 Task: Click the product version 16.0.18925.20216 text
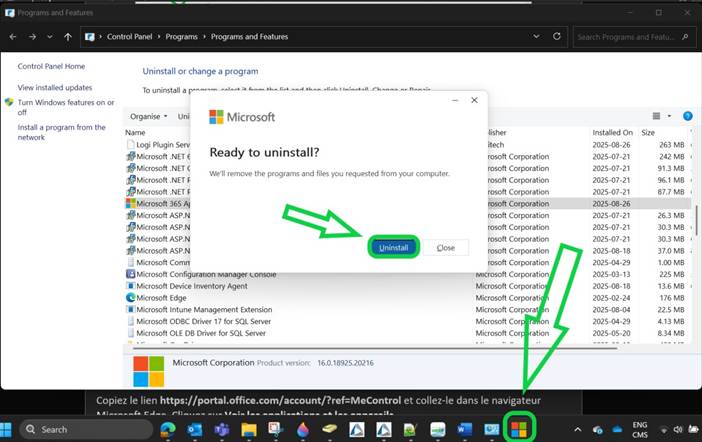pos(345,363)
